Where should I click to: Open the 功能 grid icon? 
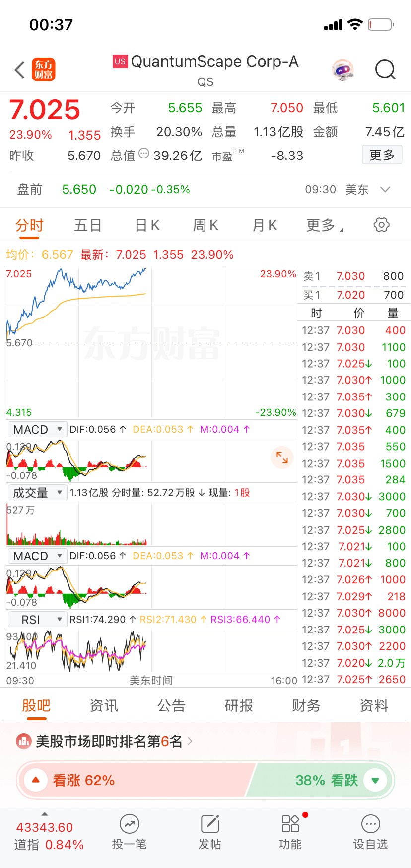coord(290,824)
